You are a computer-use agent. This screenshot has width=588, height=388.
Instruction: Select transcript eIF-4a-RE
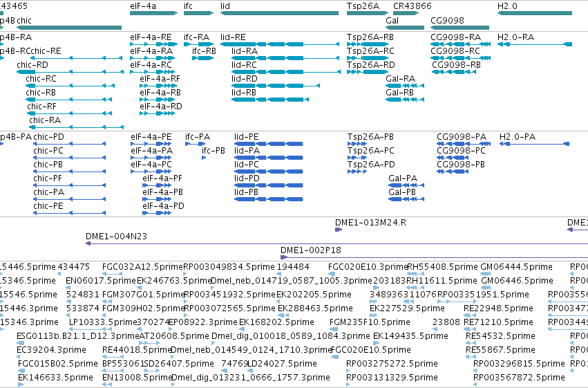[153, 44]
